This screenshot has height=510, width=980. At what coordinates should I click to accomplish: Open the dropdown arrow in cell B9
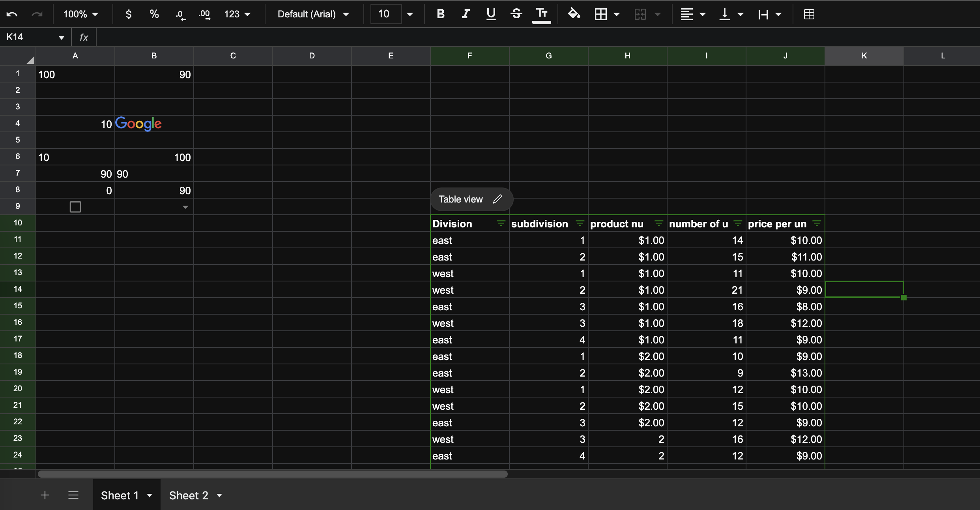point(185,207)
